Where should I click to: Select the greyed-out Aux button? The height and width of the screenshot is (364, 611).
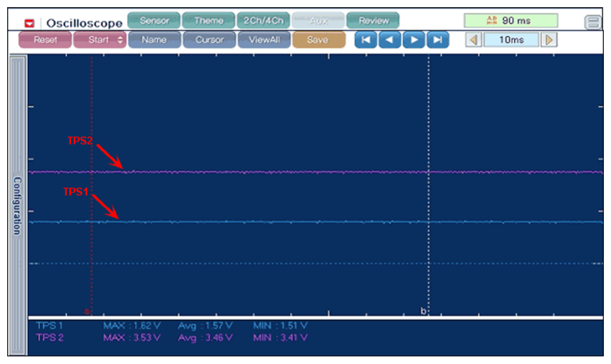pyautogui.click(x=318, y=21)
